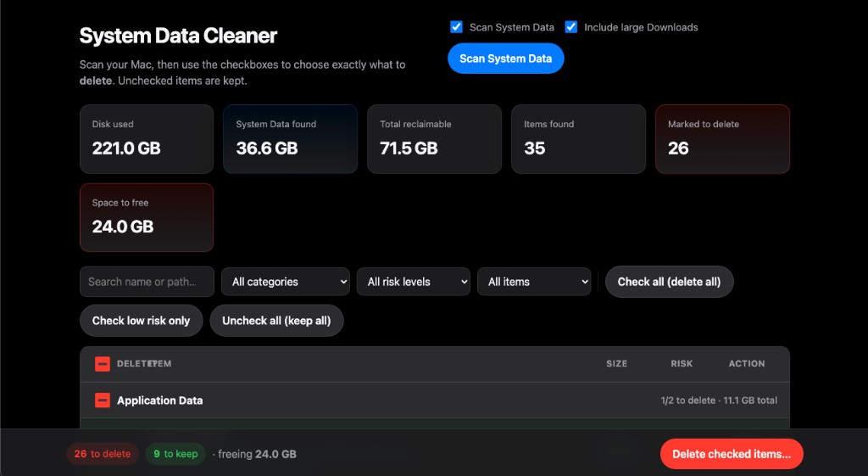Screen dimensions: 868x476
Task: Click the Delete checked items button
Action: (732, 454)
